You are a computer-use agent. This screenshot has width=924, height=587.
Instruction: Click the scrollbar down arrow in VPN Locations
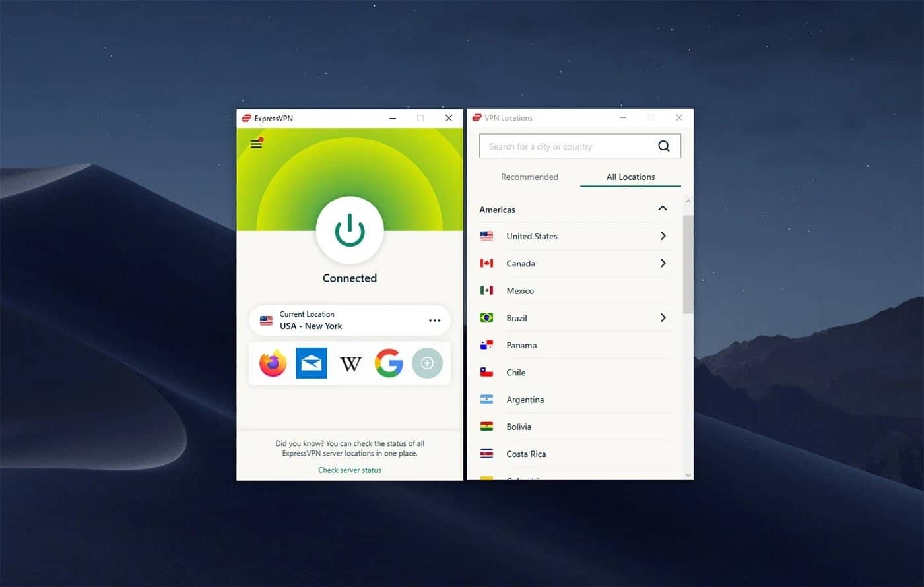[x=688, y=475]
